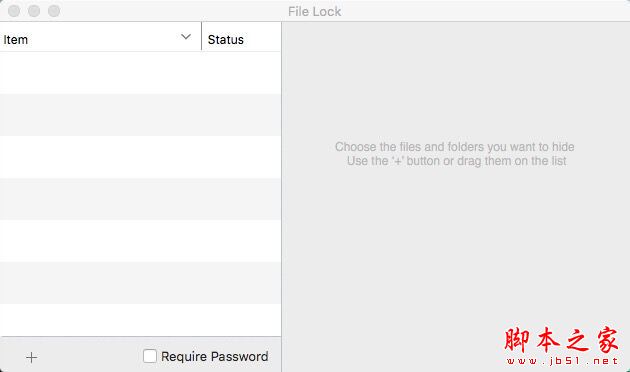Zoom the File Lock window

(54, 11)
